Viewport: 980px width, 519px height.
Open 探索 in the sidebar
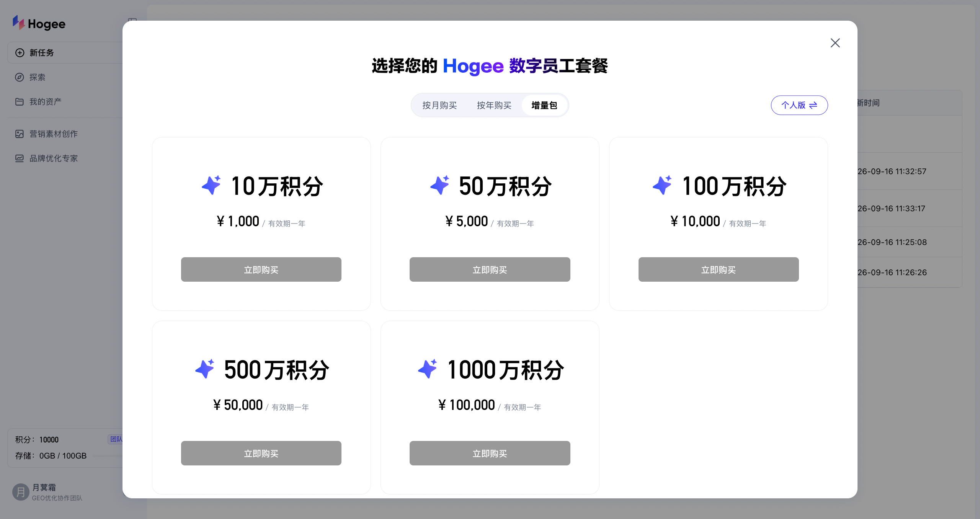pos(65,77)
